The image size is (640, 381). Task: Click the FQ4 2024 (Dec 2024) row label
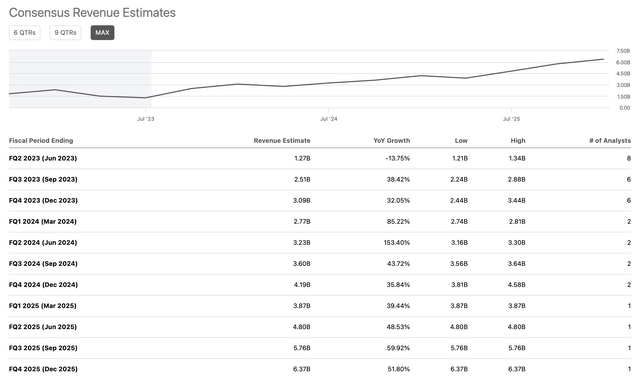pos(43,285)
